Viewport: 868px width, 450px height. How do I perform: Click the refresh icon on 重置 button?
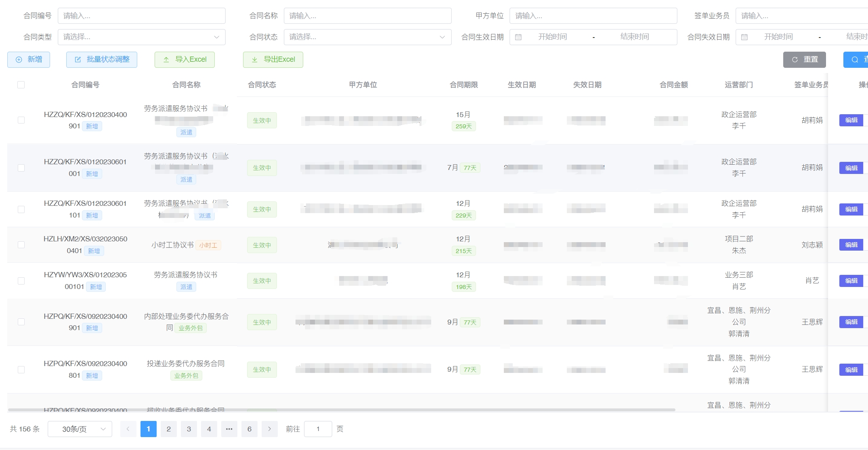[795, 60]
